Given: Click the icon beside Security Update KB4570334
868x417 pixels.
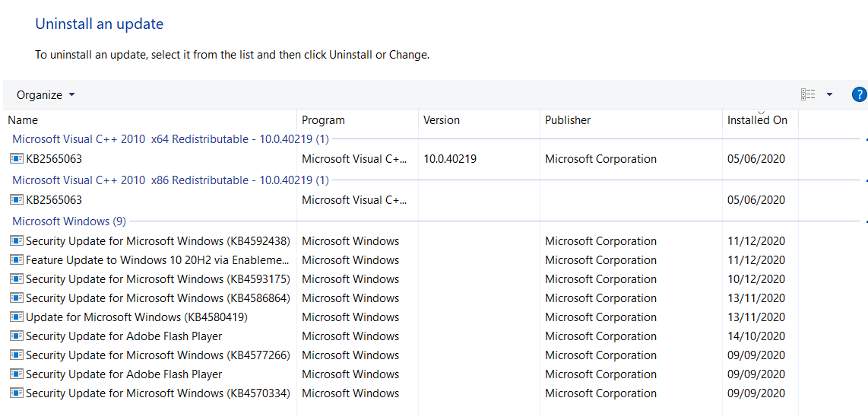Looking at the screenshot, I should click(17, 393).
